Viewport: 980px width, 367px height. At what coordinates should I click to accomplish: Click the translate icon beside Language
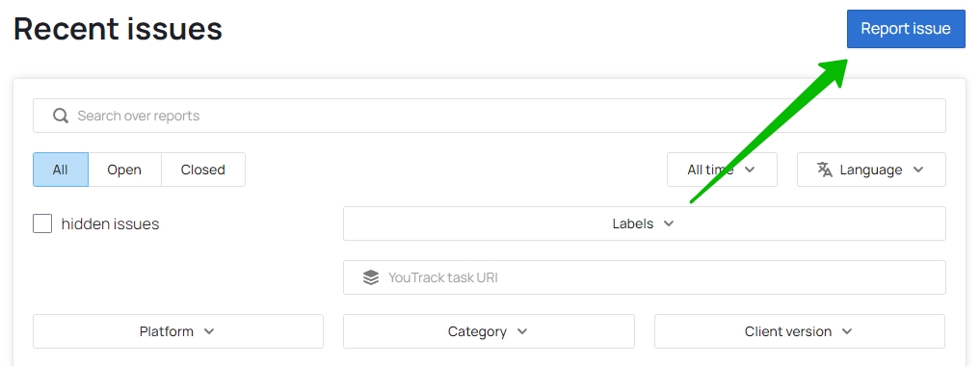tap(824, 170)
